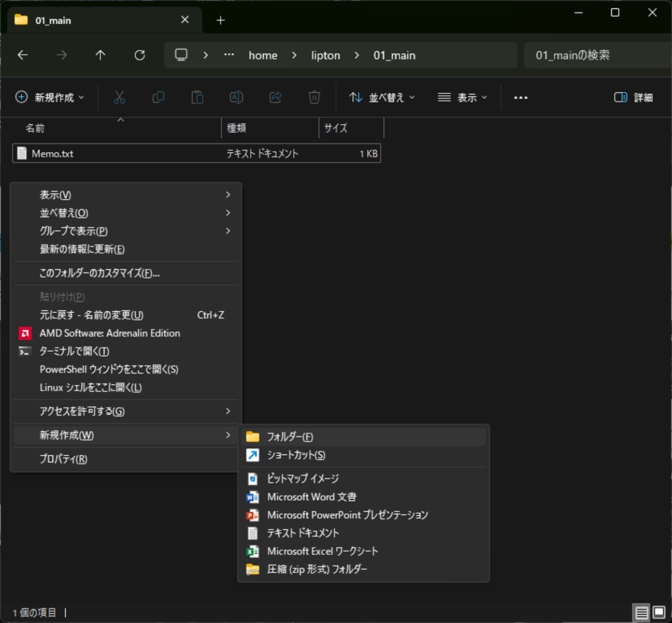Create a new ビットマップ イメージ
This screenshot has width=672, height=623.
pyautogui.click(x=363, y=479)
